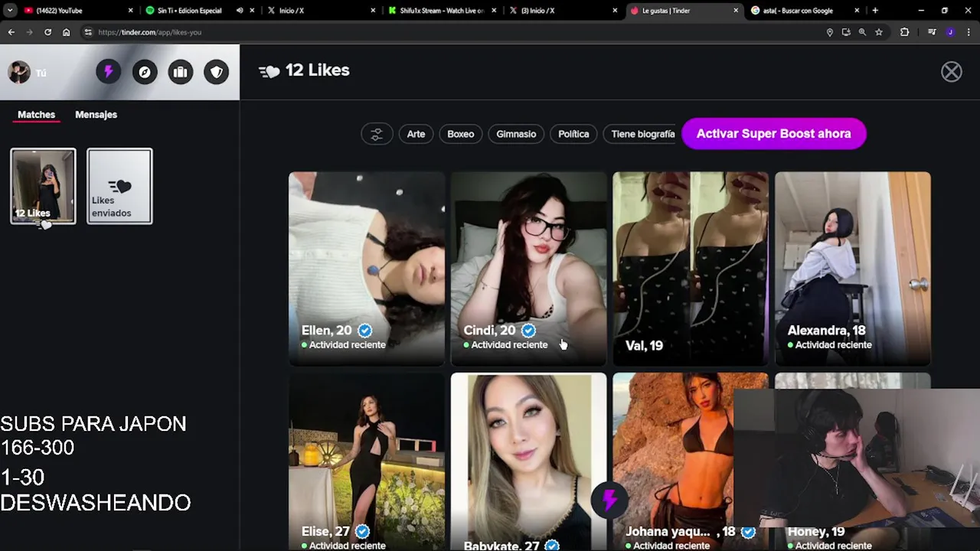Open the browser profile avatar

pos(950,32)
